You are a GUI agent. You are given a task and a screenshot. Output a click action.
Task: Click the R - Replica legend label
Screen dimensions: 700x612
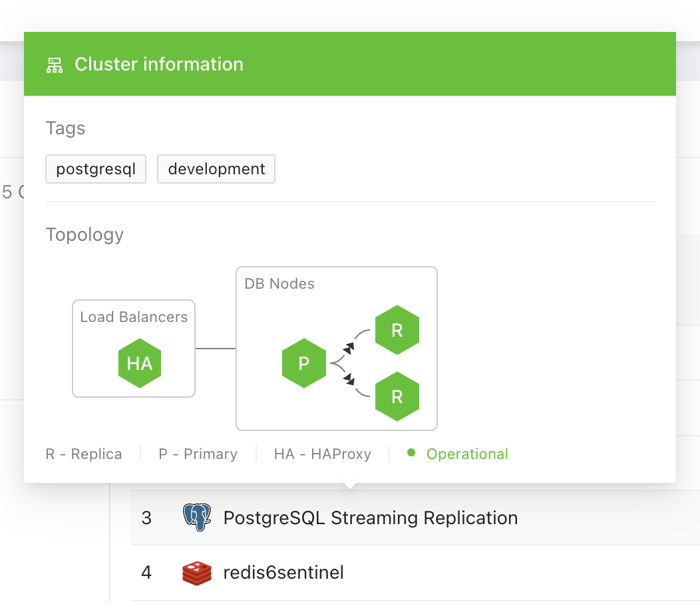point(83,454)
